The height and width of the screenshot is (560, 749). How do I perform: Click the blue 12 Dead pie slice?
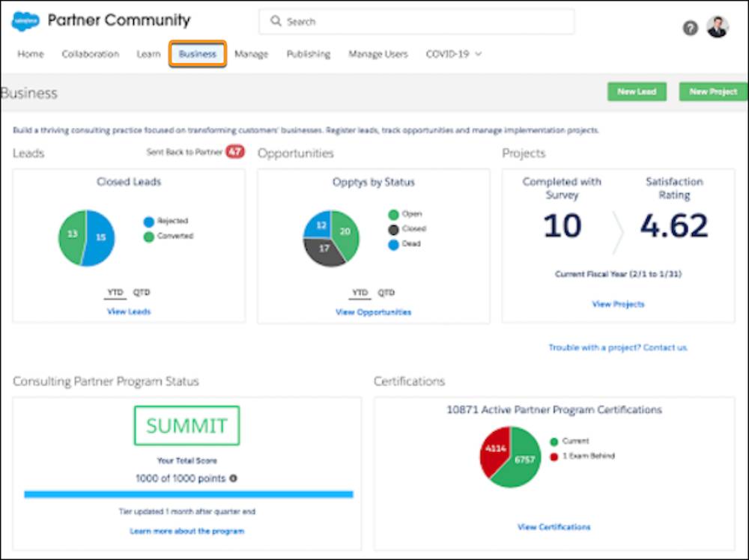coord(321,225)
